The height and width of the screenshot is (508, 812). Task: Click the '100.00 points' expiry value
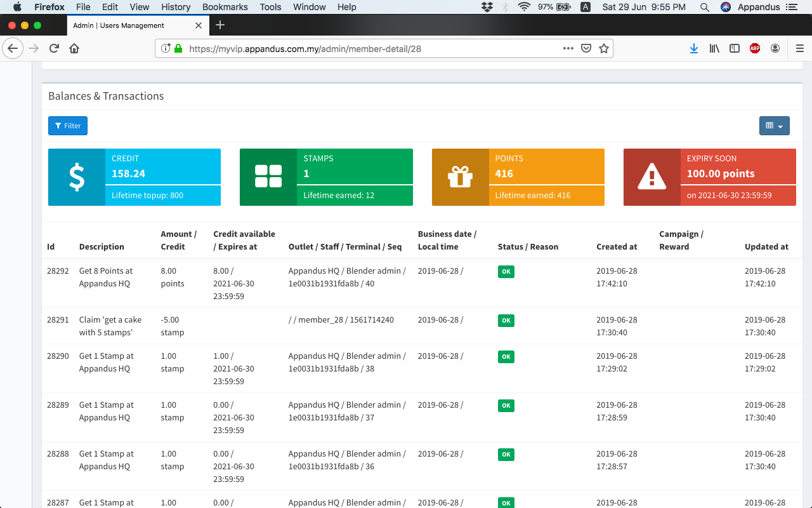point(721,173)
